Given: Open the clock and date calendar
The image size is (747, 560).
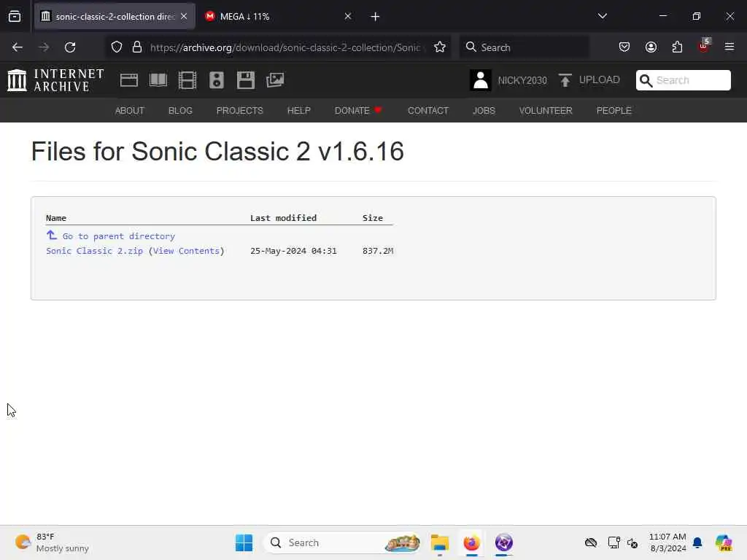Looking at the screenshot, I should 667,542.
